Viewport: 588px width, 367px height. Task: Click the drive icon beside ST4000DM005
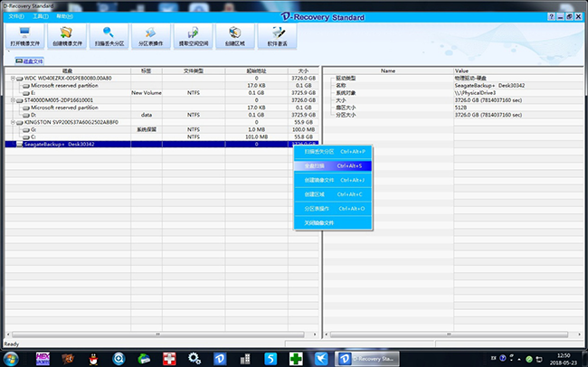pyautogui.click(x=20, y=100)
